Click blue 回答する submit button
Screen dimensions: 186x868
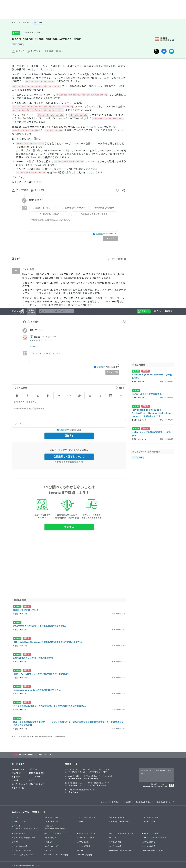[69, 436]
